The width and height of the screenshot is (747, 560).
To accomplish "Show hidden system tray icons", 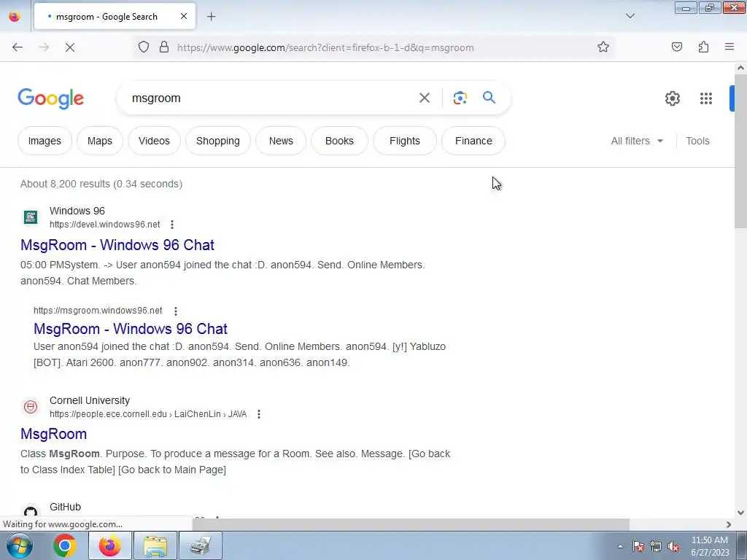I will 620,546.
